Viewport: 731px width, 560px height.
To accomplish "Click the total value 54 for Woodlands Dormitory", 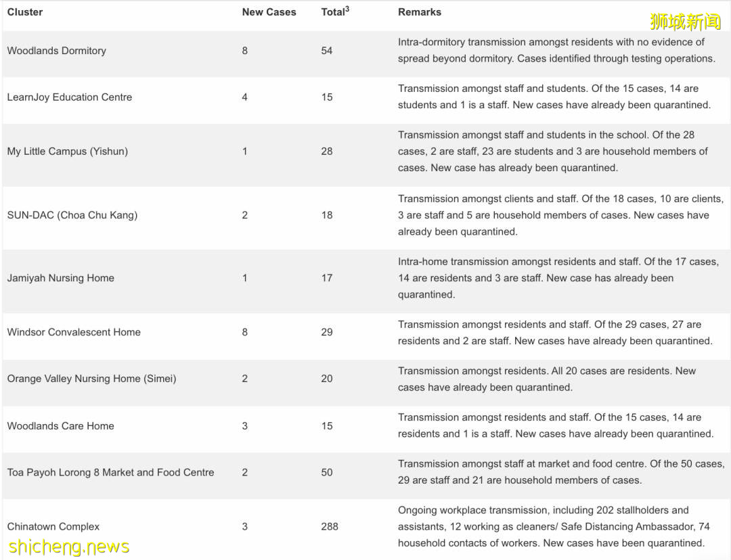I will pyautogui.click(x=327, y=51).
